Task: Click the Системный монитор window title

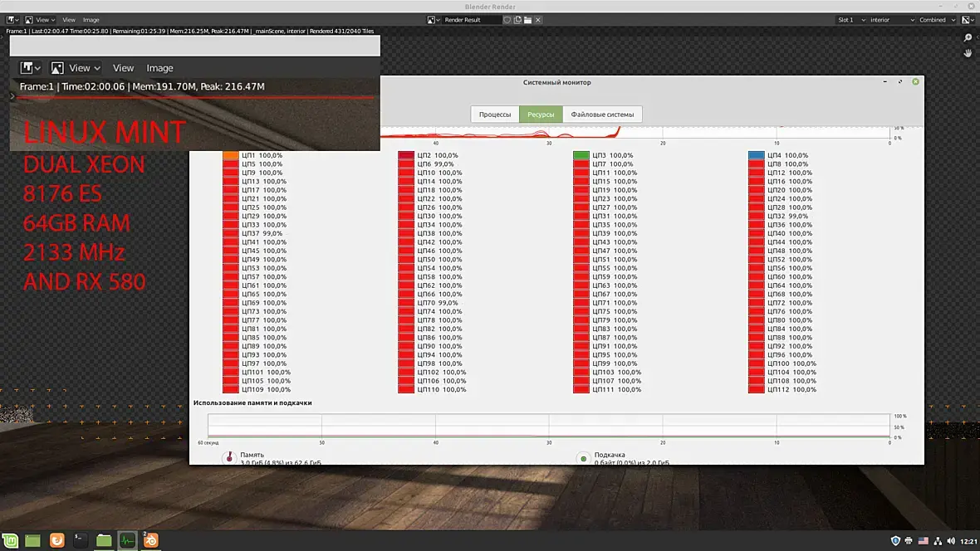Action: point(557,82)
